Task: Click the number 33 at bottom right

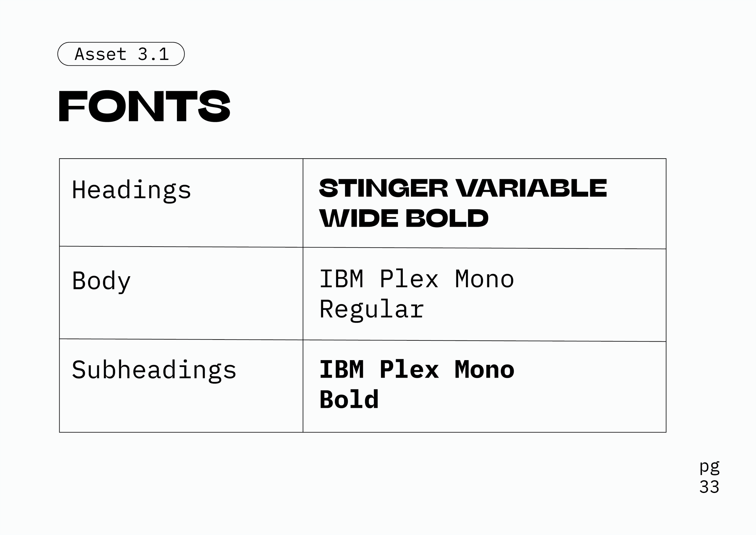Action: (x=709, y=487)
